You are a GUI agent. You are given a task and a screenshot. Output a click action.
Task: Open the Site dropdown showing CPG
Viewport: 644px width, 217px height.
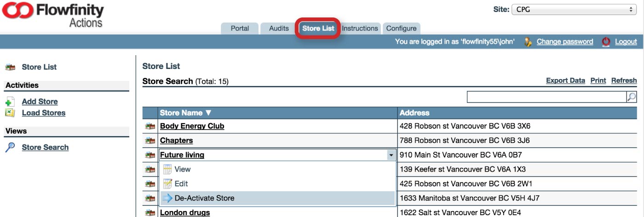[x=574, y=10]
